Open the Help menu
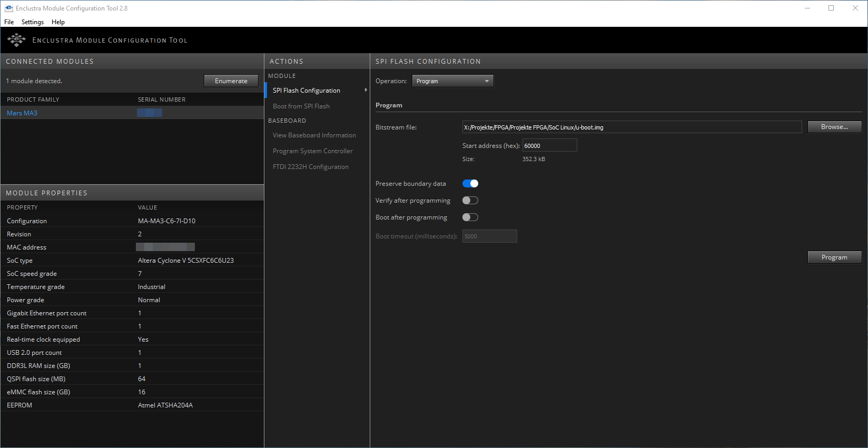 coord(58,22)
